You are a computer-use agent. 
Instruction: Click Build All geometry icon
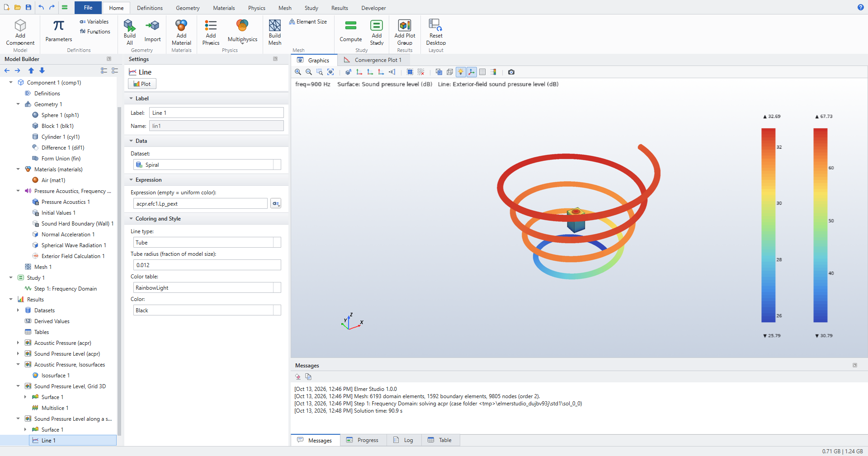click(130, 25)
